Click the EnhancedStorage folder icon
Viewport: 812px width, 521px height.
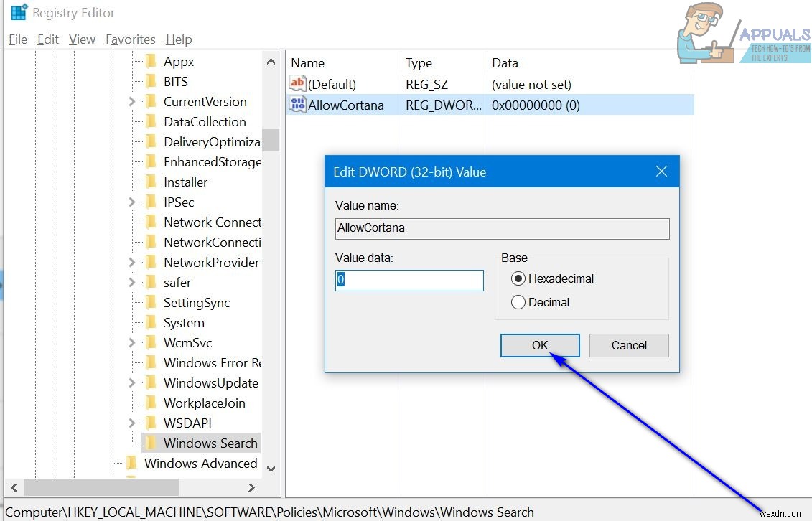151,161
